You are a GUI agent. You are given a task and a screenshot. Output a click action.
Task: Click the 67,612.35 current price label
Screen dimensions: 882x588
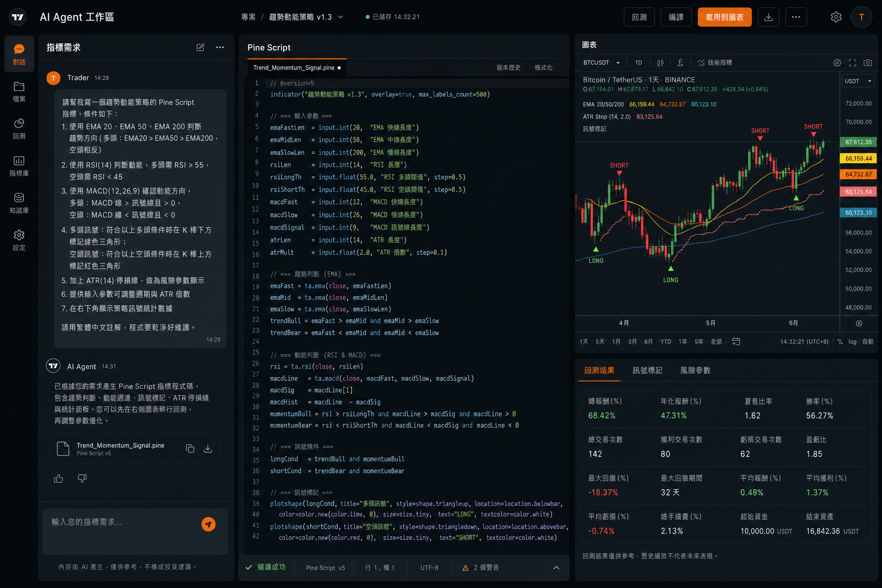(858, 142)
